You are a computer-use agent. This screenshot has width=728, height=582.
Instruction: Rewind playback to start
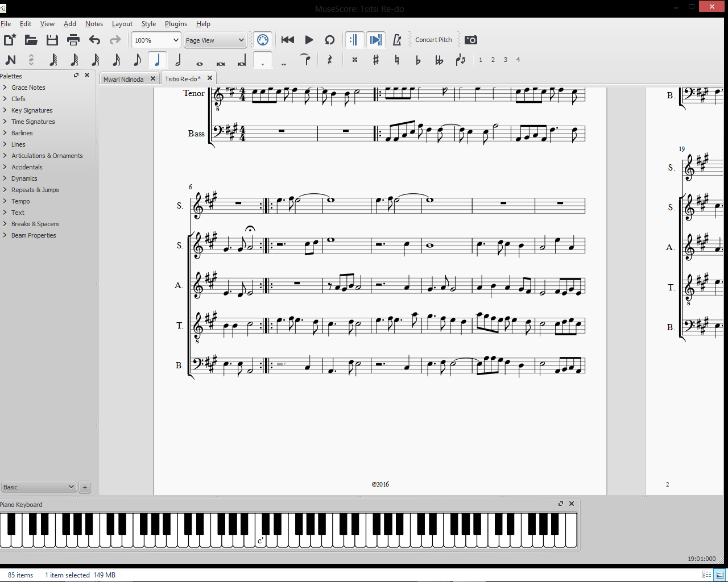pyautogui.click(x=288, y=40)
